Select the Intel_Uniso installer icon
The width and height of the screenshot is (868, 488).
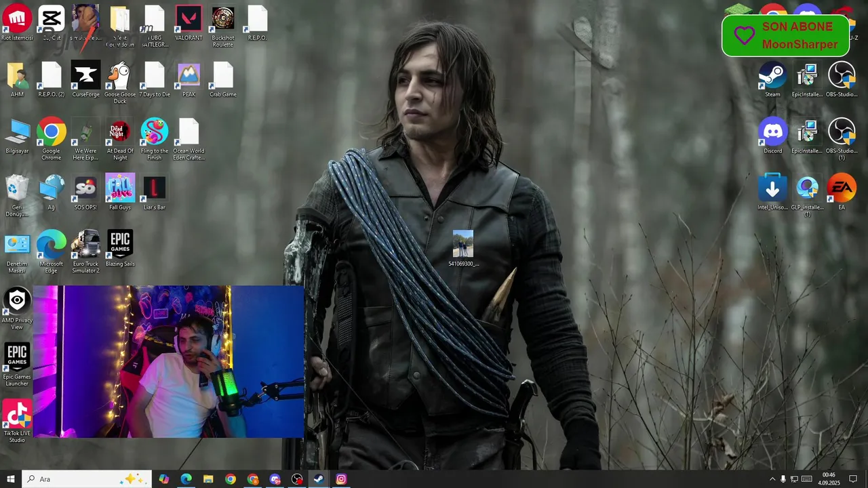[x=772, y=188]
